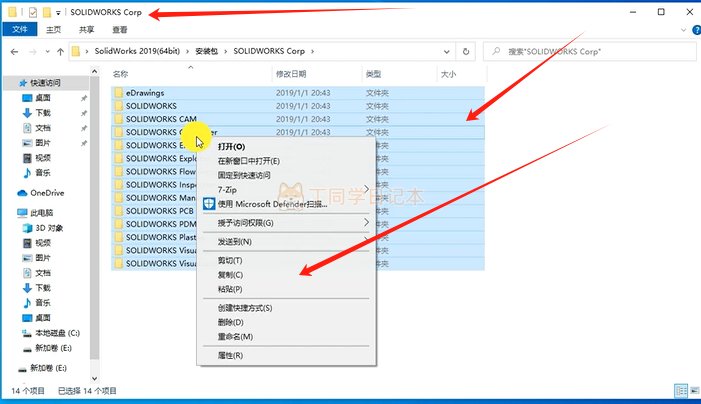
Task: Select the SOLIDWORKS PDM folder row
Action: tap(298, 224)
